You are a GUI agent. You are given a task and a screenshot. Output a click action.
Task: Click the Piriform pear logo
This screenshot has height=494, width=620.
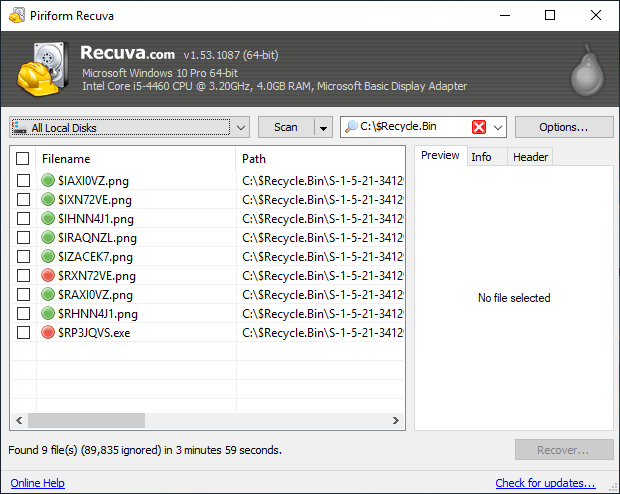click(587, 71)
